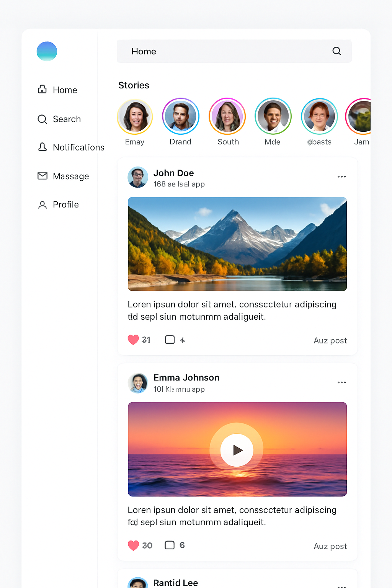Image resolution: width=392 pixels, height=588 pixels.
Task: Select the Home tab in the top bar
Action: pos(144,51)
